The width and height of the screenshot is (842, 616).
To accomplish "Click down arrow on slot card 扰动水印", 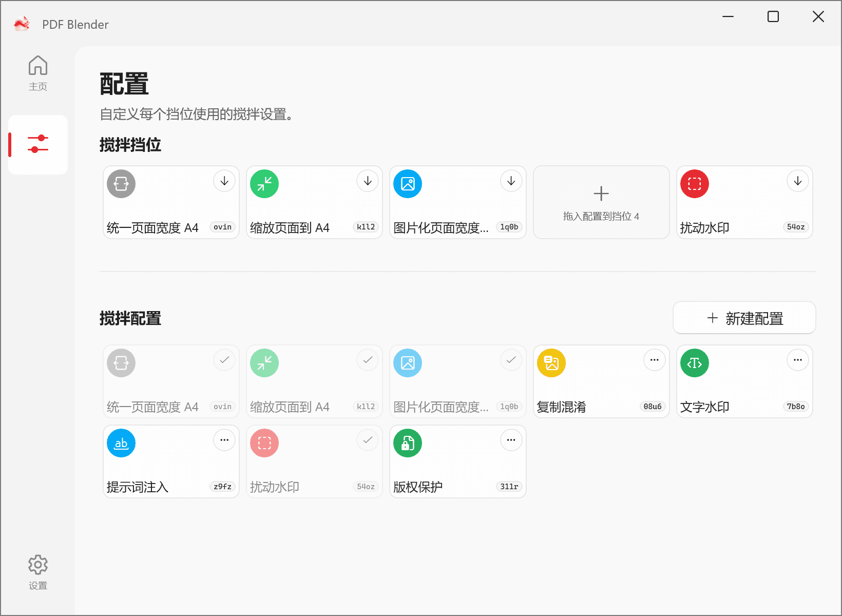I will click(x=798, y=181).
